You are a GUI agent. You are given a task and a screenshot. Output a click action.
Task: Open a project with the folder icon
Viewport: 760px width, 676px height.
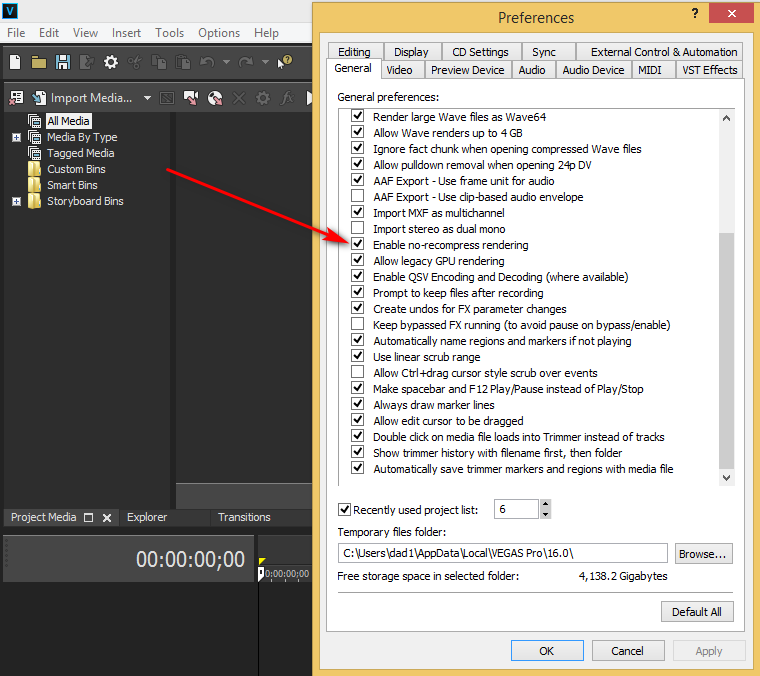coord(39,62)
